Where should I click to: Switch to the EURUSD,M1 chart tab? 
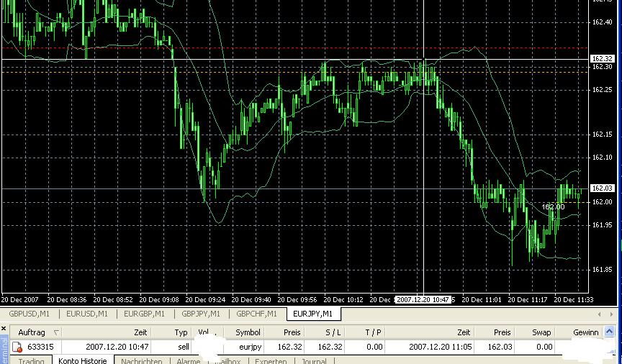[x=87, y=314]
